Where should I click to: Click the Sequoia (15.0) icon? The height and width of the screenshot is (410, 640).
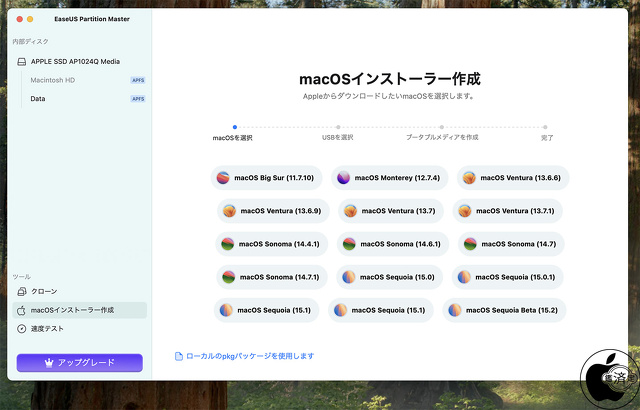click(x=349, y=277)
